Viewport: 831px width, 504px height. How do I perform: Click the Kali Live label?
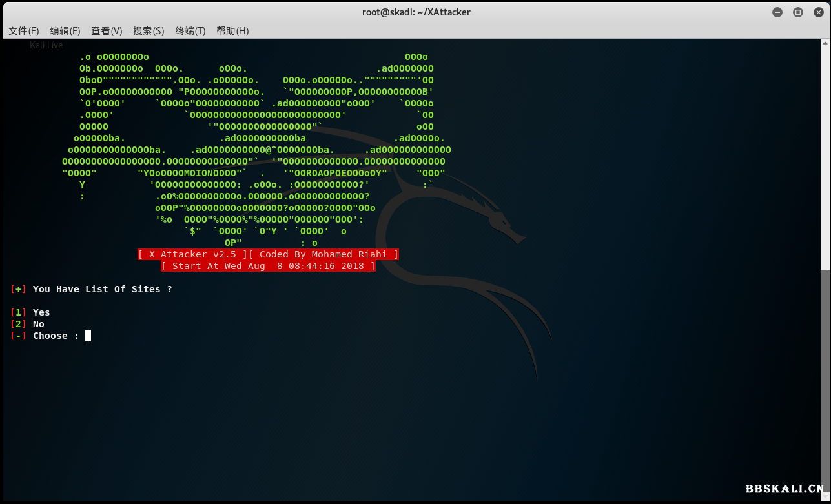pyautogui.click(x=46, y=45)
